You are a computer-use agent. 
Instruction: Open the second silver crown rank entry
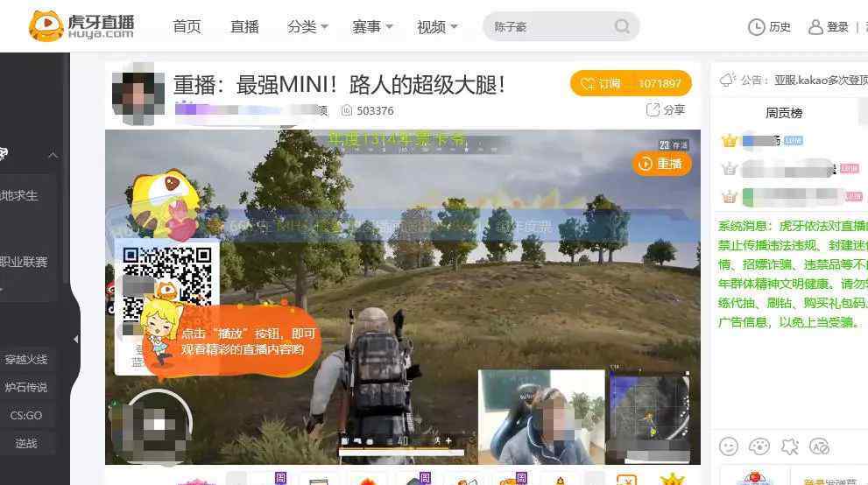[x=730, y=168]
